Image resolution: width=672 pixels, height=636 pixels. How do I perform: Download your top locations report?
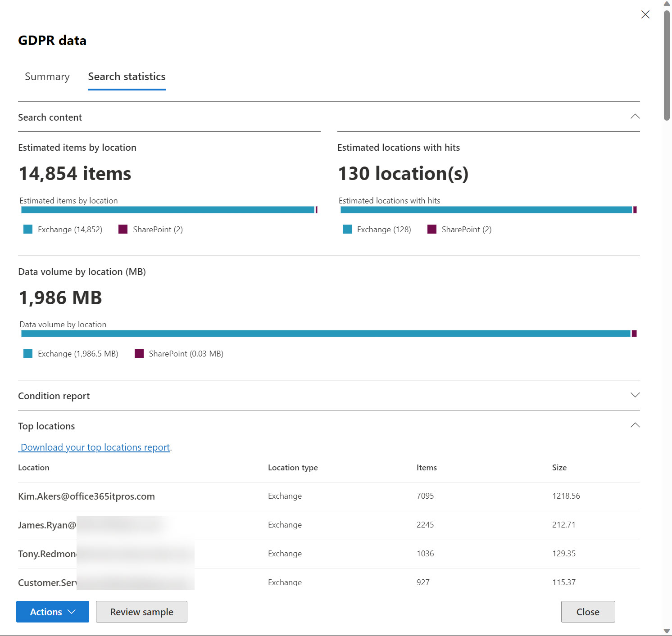click(95, 447)
